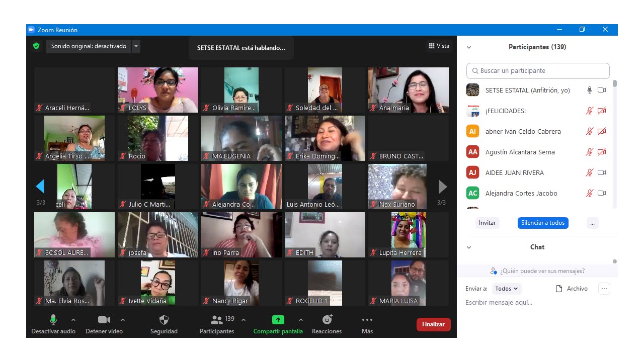This screenshot has width=644, height=362.
Task: Open the Enviar a Todos dropdown
Action: point(507,289)
